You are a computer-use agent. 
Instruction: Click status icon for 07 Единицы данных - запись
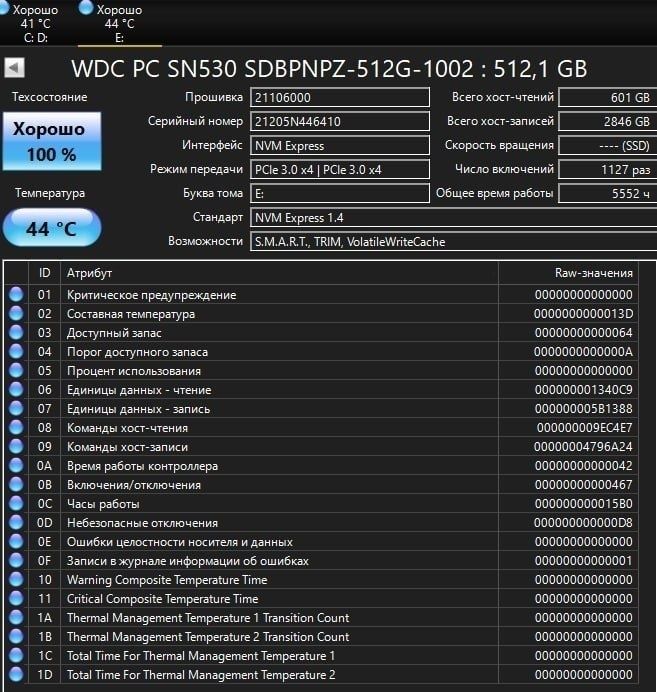pyautogui.click(x=16, y=408)
